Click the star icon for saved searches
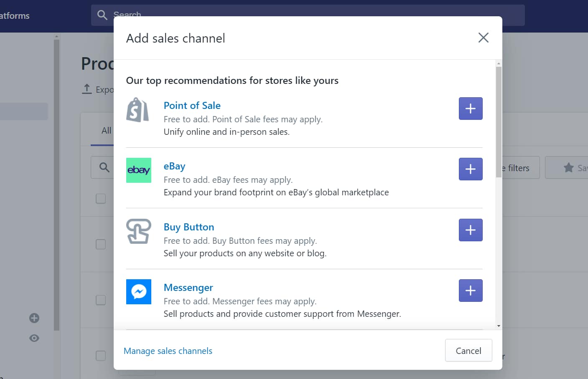 (568, 167)
